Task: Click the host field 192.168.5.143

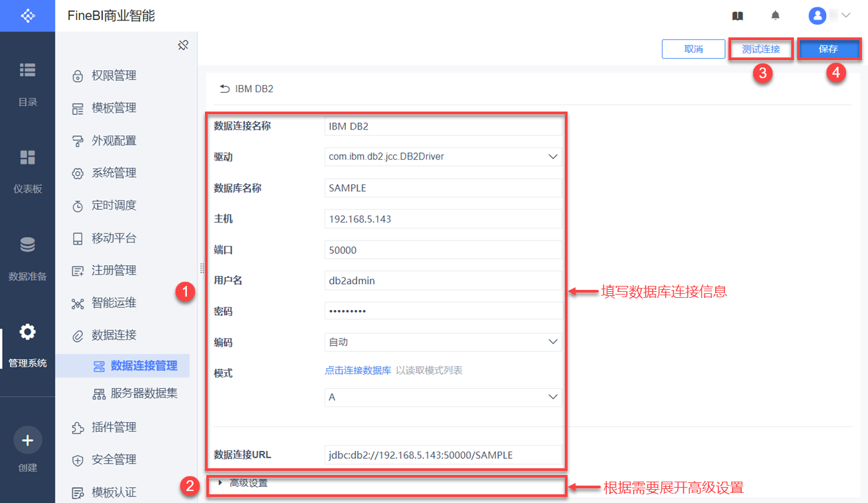Action: (x=443, y=218)
